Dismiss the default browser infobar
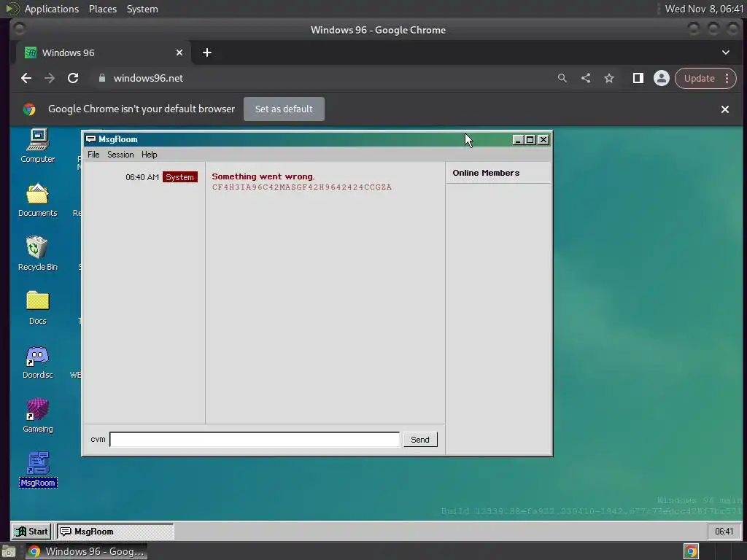 click(x=725, y=109)
